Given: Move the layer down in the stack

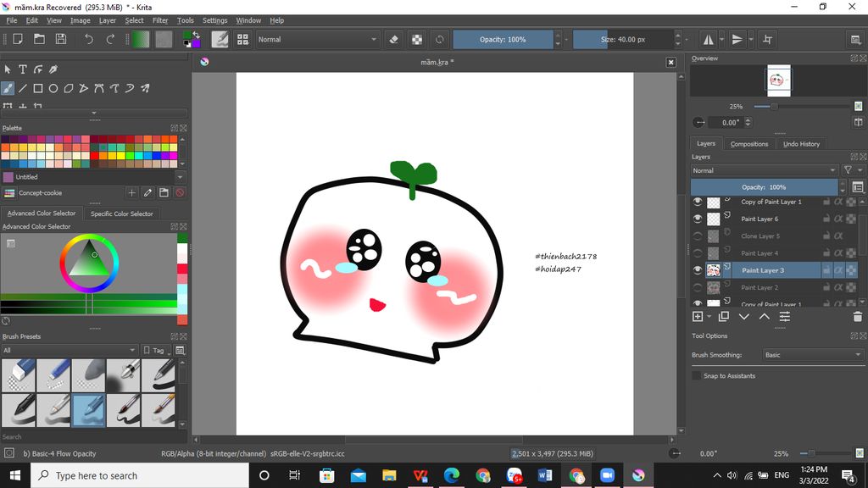Looking at the screenshot, I should click(744, 317).
